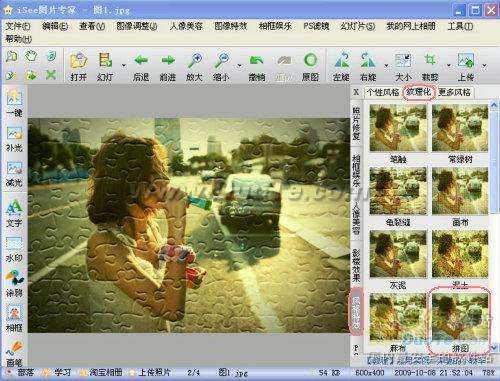Click the 幻灯 slideshow icon
500x381 pixels.
(105, 61)
